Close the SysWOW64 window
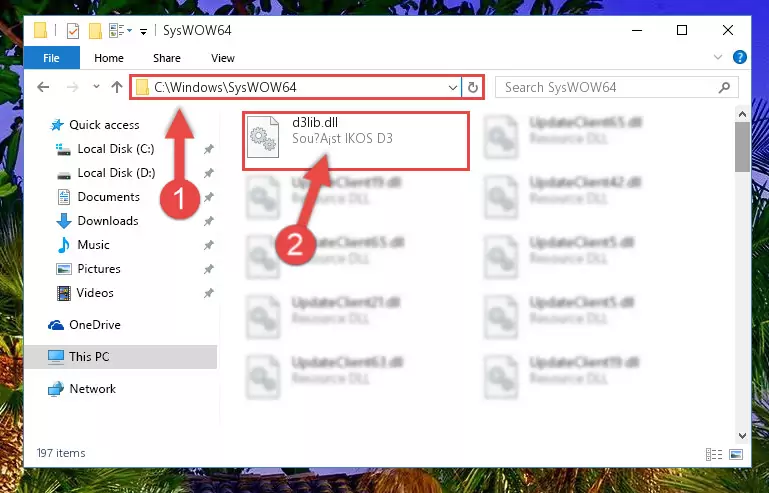Screen dimensions: 769x493 click(728, 30)
